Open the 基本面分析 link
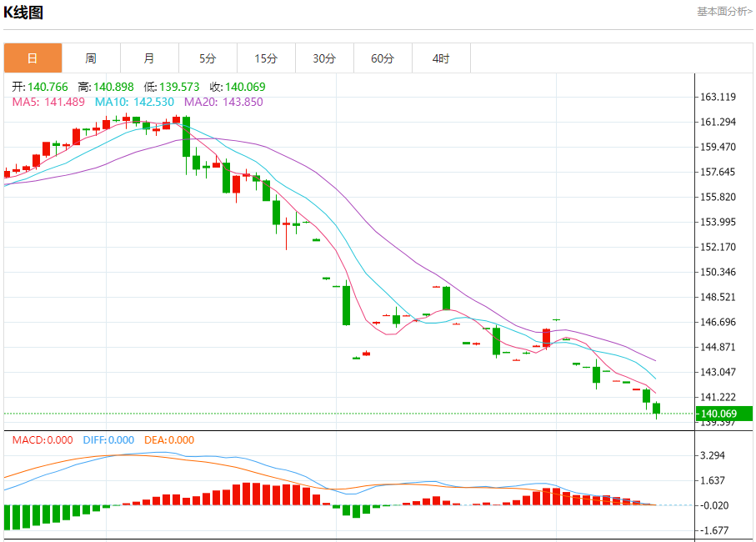Screen dimensions: 756x542 (x=724, y=11)
